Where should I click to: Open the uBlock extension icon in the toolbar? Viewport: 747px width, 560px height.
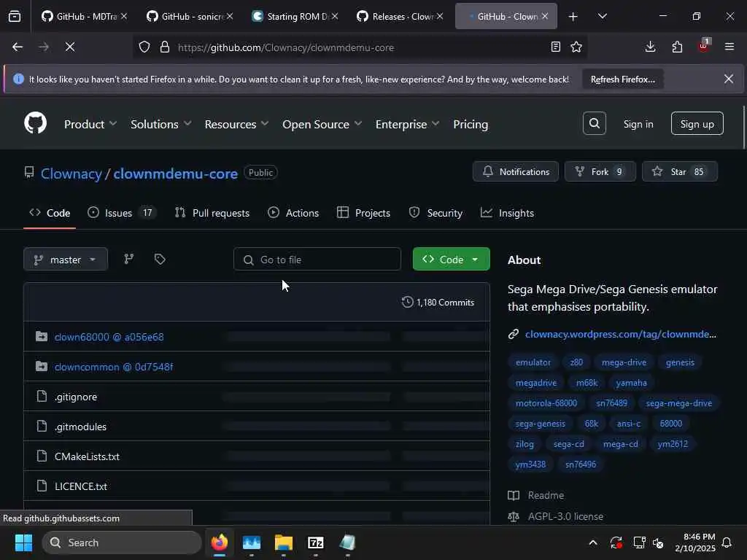pos(704,46)
